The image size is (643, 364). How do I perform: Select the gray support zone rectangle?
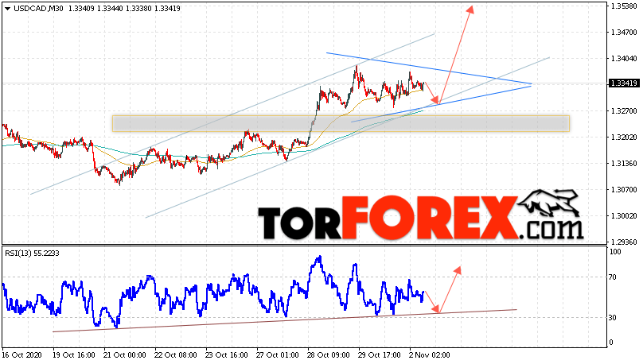pyautogui.click(x=341, y=123)
